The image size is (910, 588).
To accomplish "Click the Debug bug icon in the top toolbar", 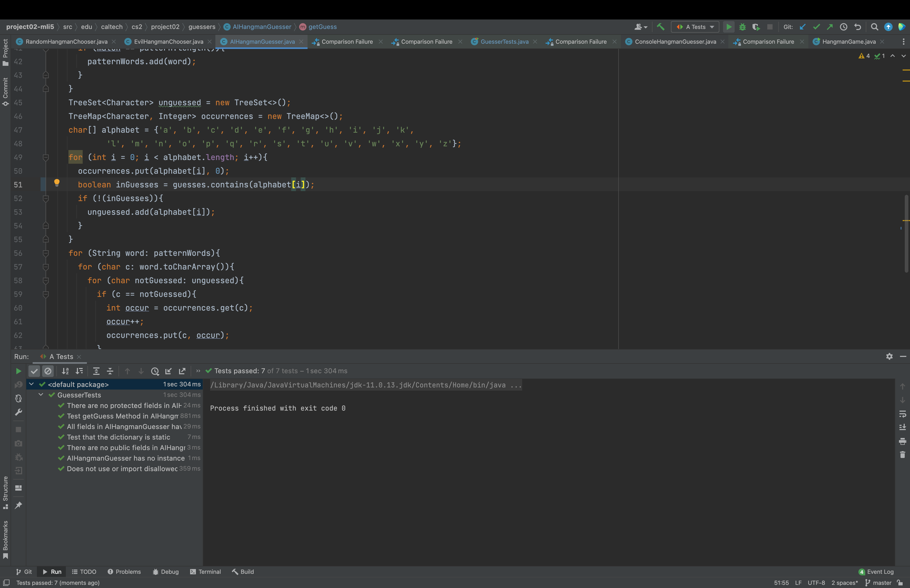I will (x=742, y=27).
